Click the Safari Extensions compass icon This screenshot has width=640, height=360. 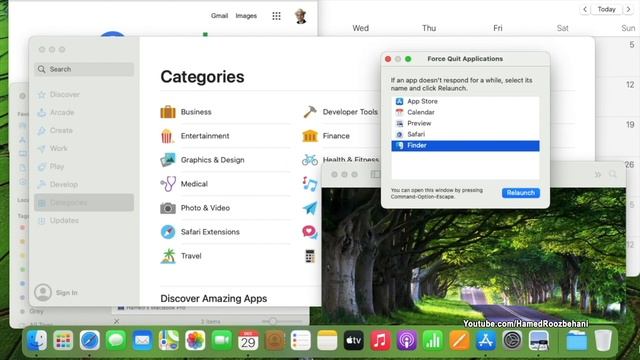click(168, 232)
